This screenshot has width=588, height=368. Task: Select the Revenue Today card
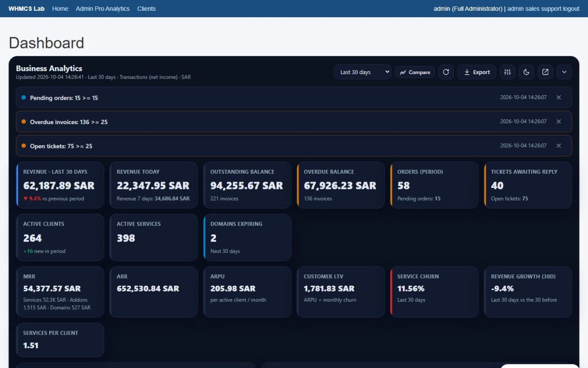(154, 185)
